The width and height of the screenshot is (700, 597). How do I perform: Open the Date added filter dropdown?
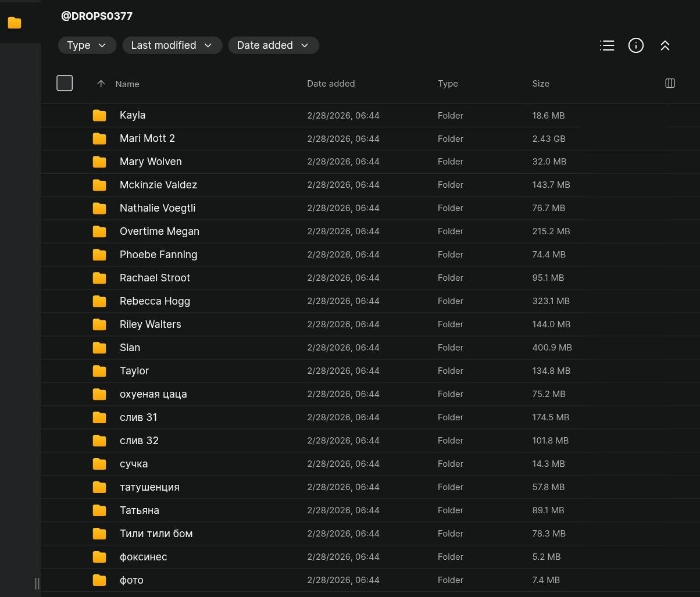point(273,45)
